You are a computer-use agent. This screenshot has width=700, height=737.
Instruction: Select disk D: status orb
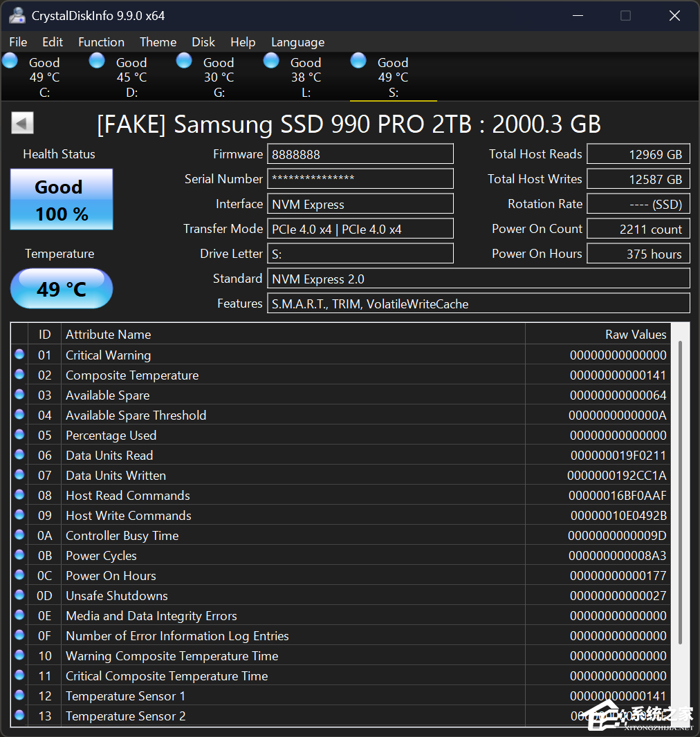[98, 61]
